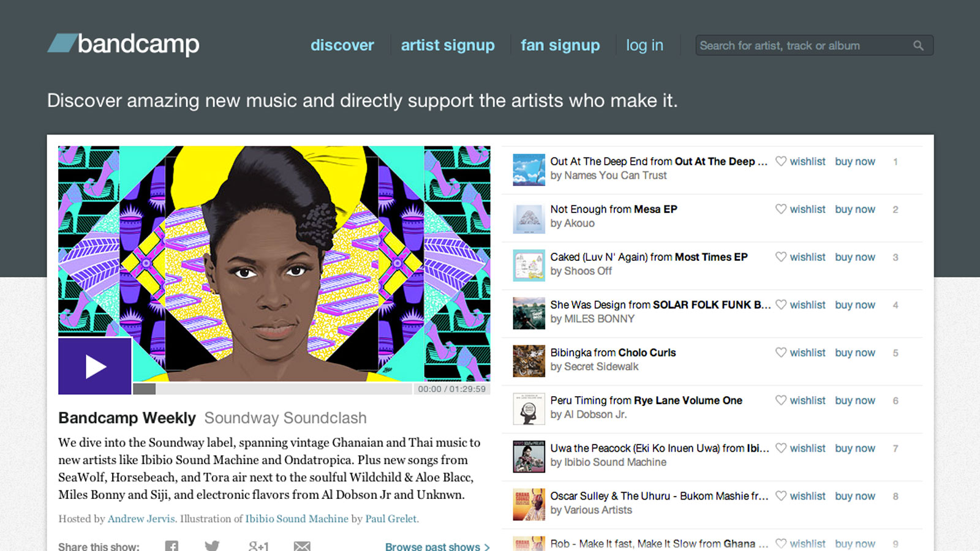980x551 pixels.
Task: Open the discover menu item
Action: [342, 45]
